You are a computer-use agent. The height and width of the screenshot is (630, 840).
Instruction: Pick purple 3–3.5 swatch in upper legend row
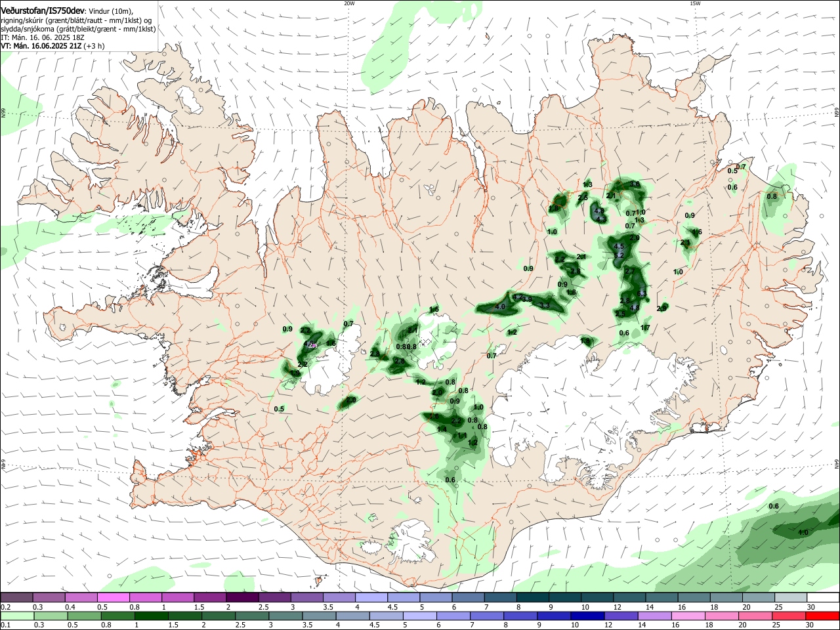306,597
